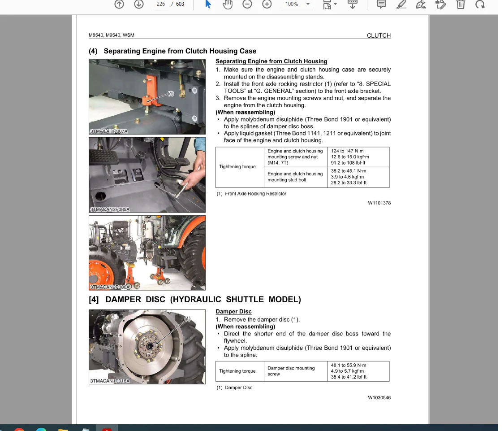The width and height of the screenshot is (504, 431).
Task: Rotate the page with the curved arrow
Action: pos(480,4)
